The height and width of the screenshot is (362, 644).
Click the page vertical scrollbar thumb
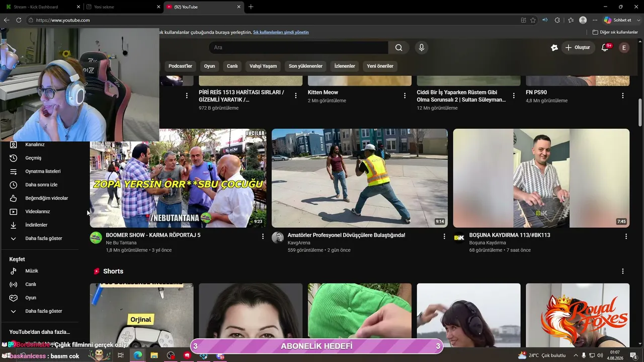[x=640, y=112]
